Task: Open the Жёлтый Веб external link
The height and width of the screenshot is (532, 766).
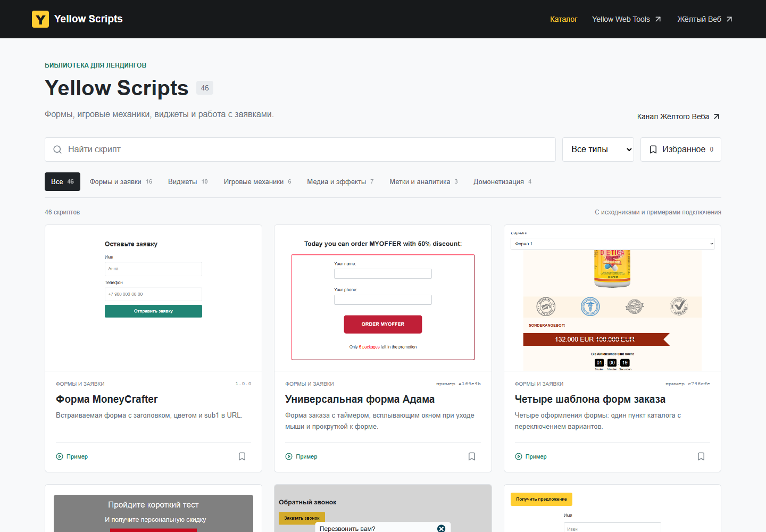Action: pos(705,19)
